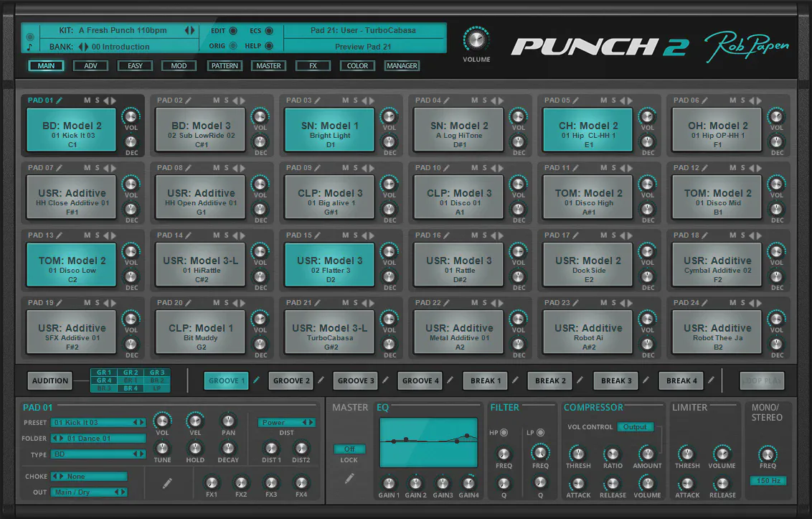812x519 pixels.
Task: Open the Power distortion type dropdown
Action: 286,423
